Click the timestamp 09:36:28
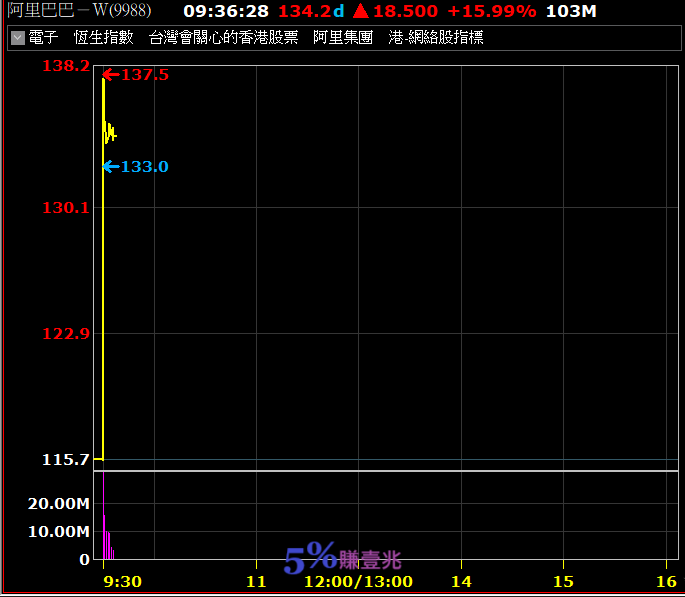This screenshot has height=597, width=685. coord(226,11)
